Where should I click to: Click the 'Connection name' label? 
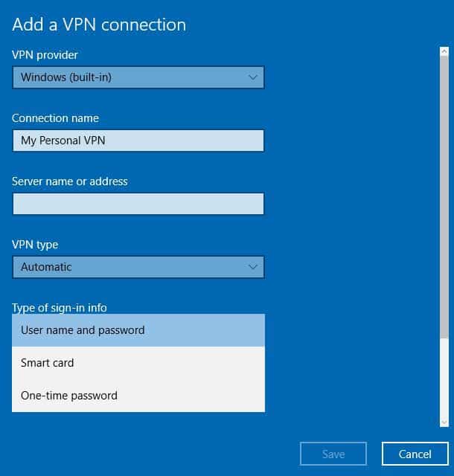(55, 118)
